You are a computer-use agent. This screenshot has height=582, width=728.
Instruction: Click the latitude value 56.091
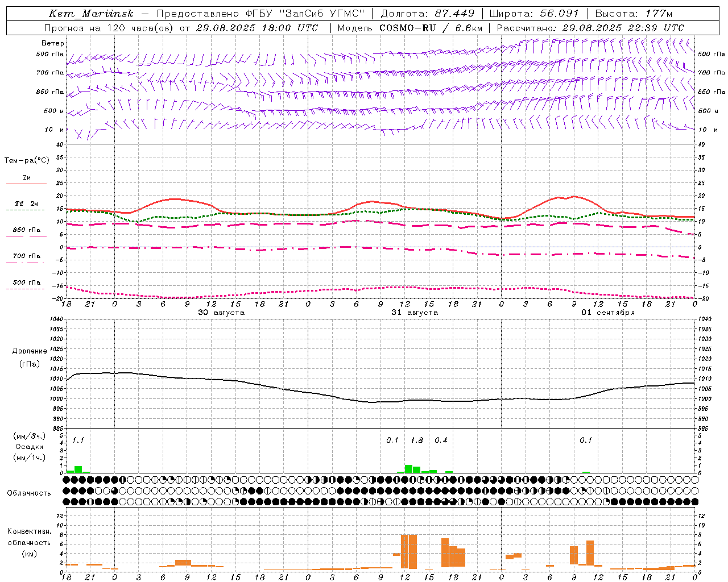[559, 14]
